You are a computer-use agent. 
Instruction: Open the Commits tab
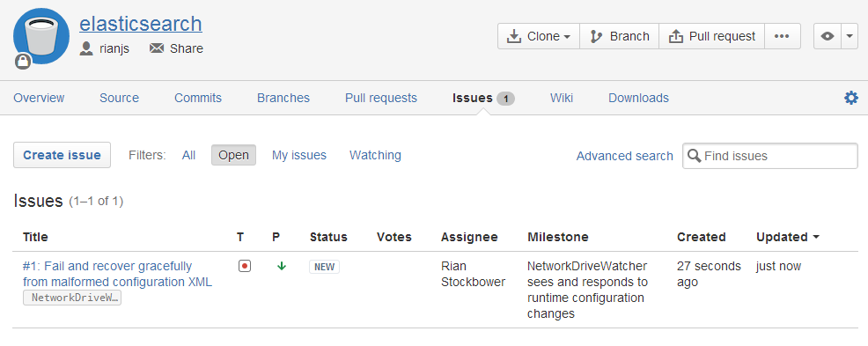tap(198, 98)
